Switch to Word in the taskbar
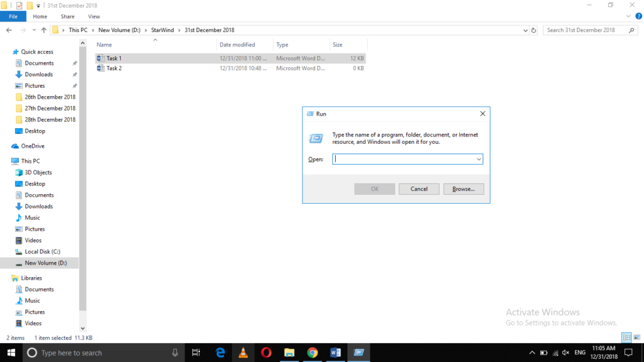Viewport: 644px width, 362px height. tap(336, 353)
